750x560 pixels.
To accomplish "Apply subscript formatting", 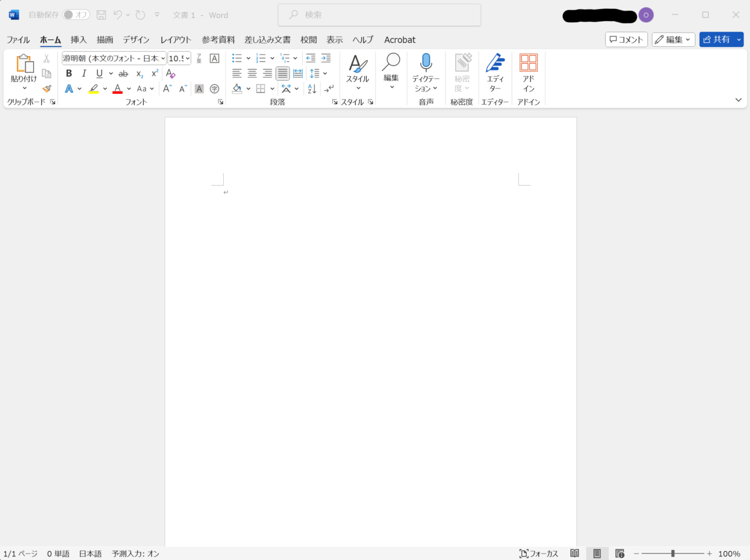I will [x=140, y=74].
